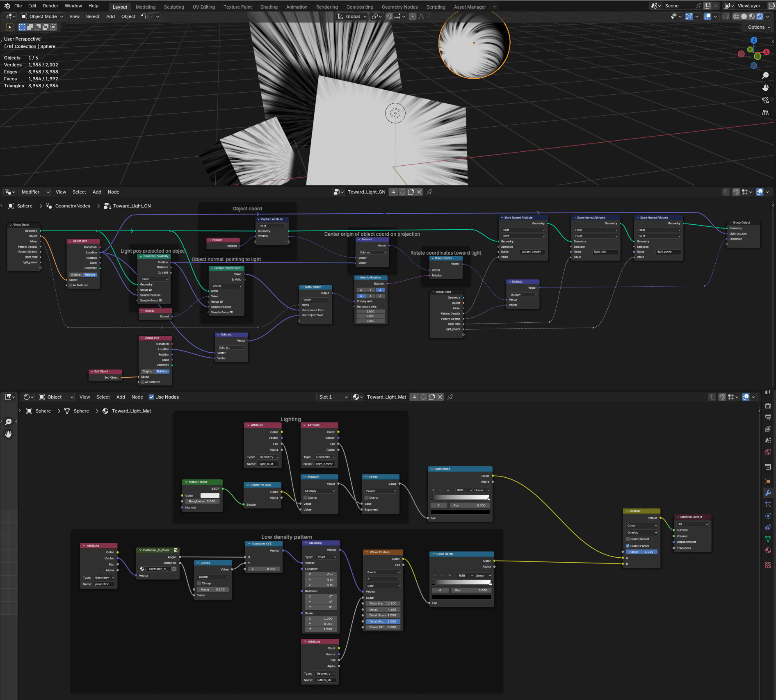Toggle viewport gizmos display button

coord(689,16)
